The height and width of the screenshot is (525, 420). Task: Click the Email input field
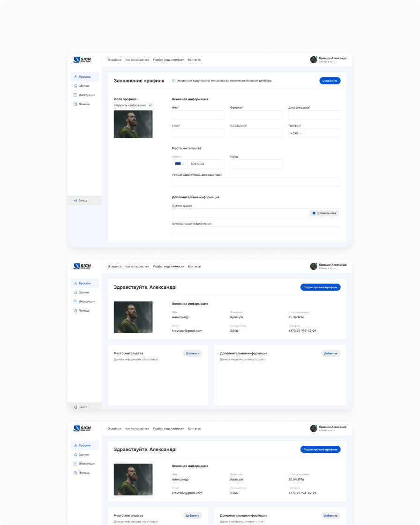tap(198, 133)
